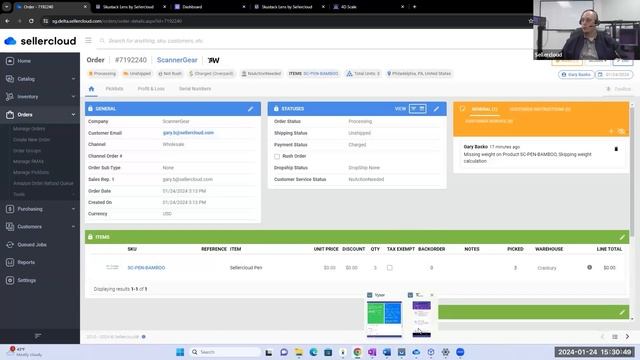Switch to the Profit & Loss tab

pos(151,89)
